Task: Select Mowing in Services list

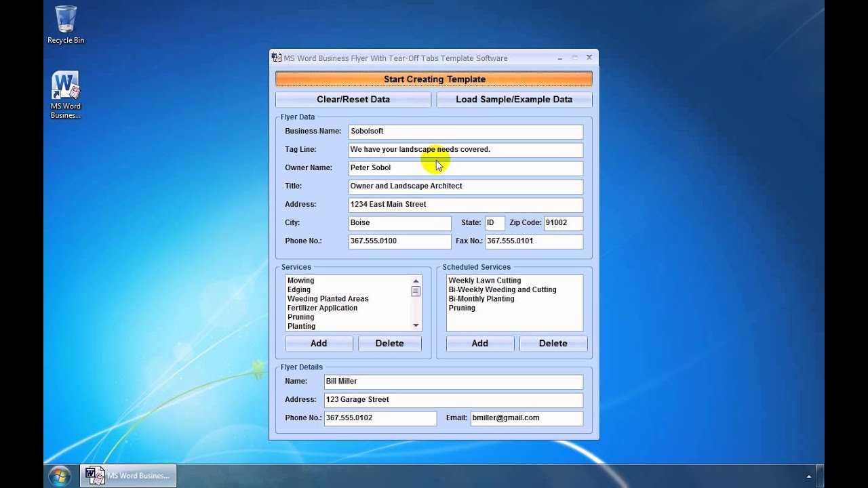Action: (x=301, y=281)
